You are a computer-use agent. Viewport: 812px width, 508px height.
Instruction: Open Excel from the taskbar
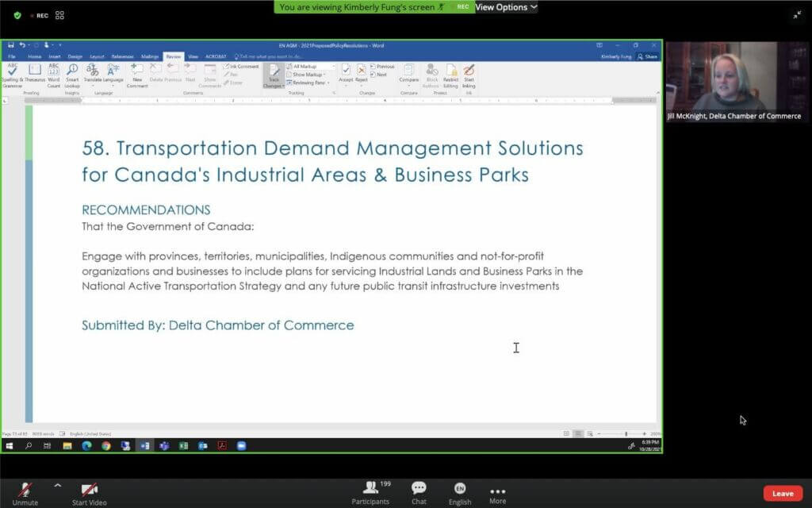point(183,446)
